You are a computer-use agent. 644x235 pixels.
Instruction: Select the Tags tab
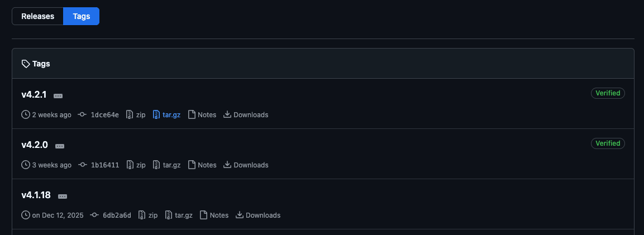[x=82, y=16]
